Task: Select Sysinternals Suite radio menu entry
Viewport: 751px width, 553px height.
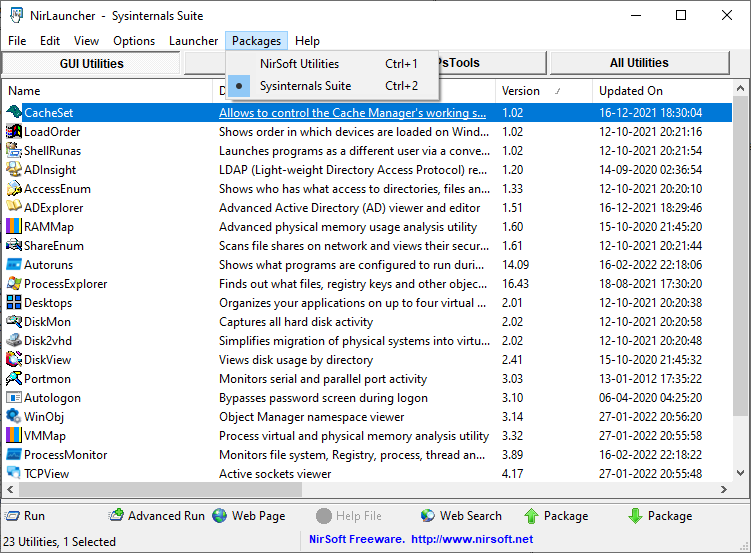Action: [332, 86]
